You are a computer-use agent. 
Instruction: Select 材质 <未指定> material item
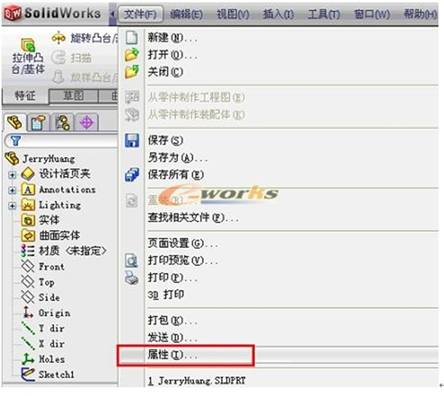point(64,251)
